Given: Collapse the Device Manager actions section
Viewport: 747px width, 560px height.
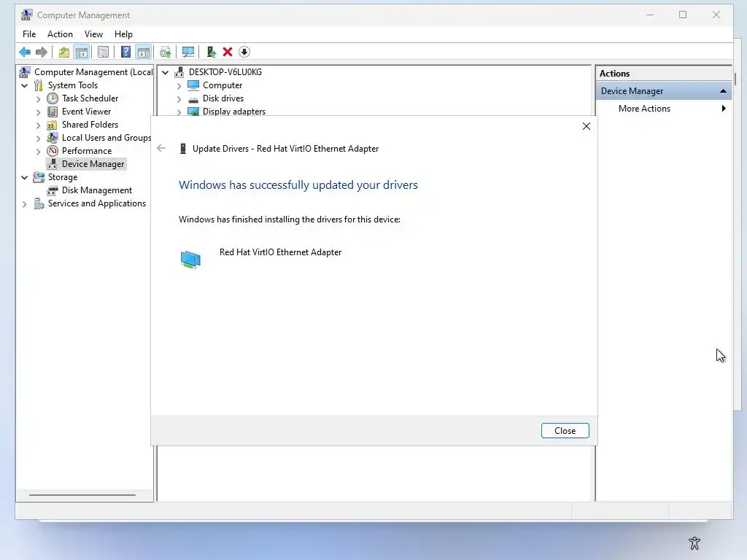Looking at the screenshot, I should tap(723, 91).
